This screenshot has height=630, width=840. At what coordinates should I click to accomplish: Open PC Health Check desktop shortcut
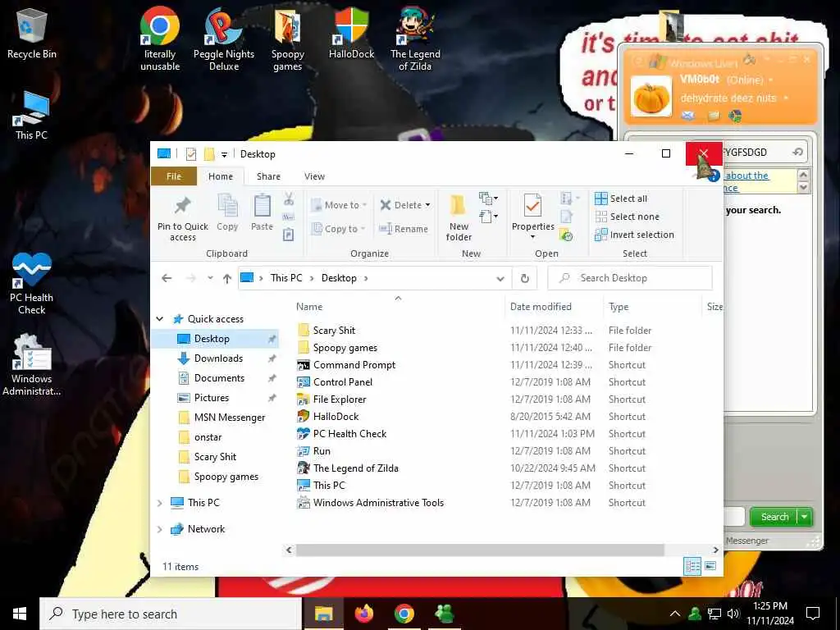(x=32, y=284)
